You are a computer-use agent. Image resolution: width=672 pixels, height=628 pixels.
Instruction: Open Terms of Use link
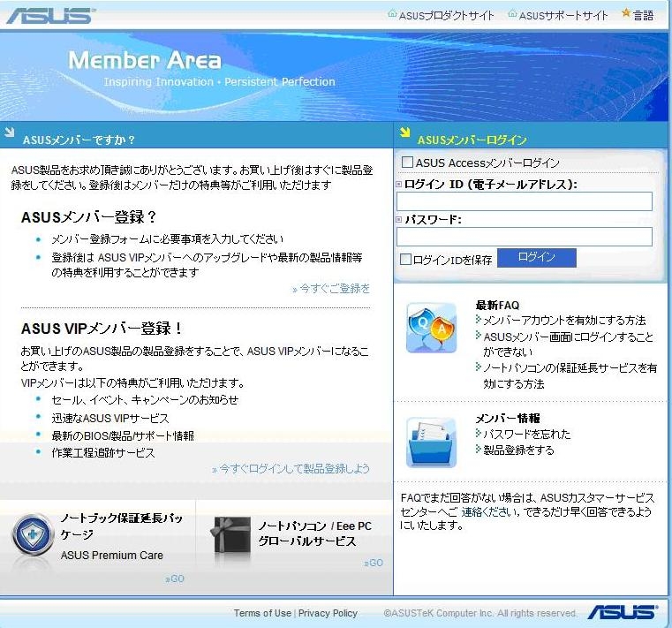click(262, 613)
